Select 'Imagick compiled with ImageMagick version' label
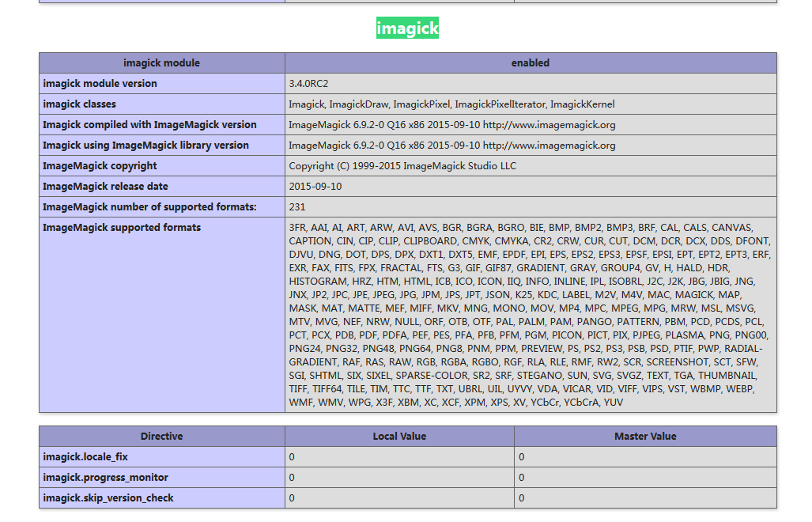This screenshot has height=522, width=812. point(161,125)
